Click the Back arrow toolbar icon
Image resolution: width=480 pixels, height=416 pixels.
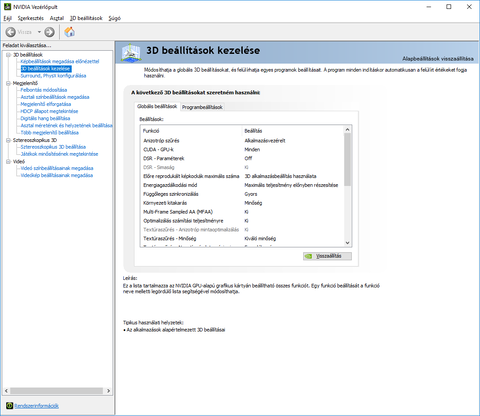(10, 32)
